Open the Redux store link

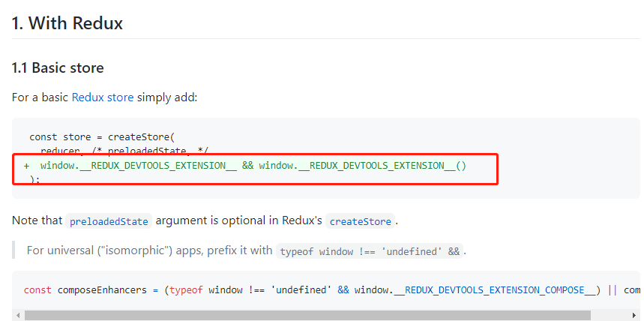pyautogui.click(x=103, y=97)
